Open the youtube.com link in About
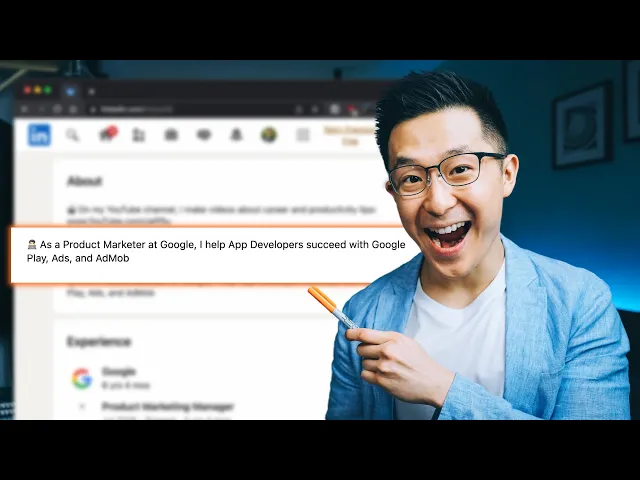 point(119,221)
